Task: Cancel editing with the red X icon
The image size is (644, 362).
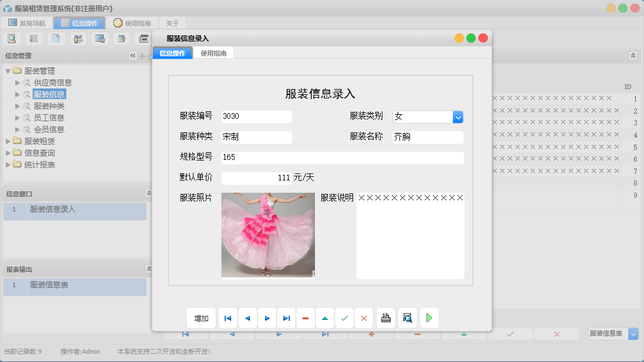Action: tap(364, 317)
